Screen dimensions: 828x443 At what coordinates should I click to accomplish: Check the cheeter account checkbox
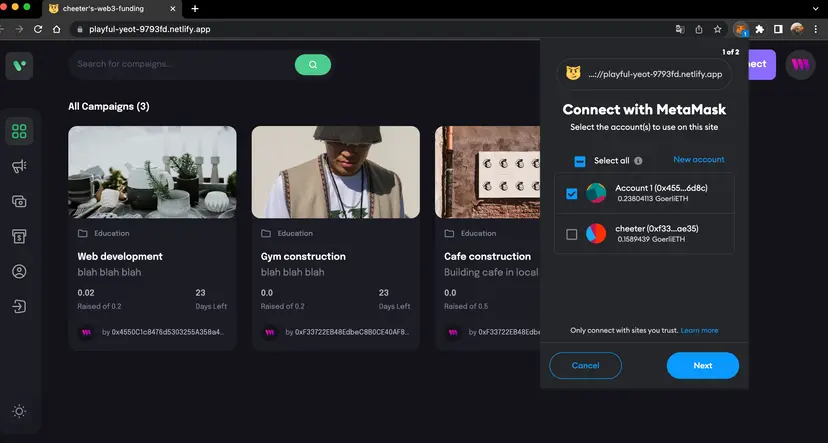pyautogui.click(x=572, y=234)
